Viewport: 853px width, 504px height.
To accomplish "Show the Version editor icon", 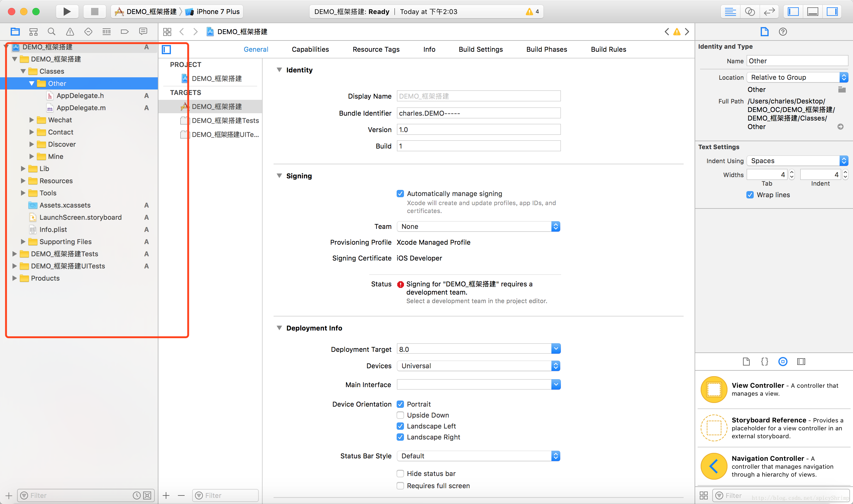I will (x=769, y=12).
